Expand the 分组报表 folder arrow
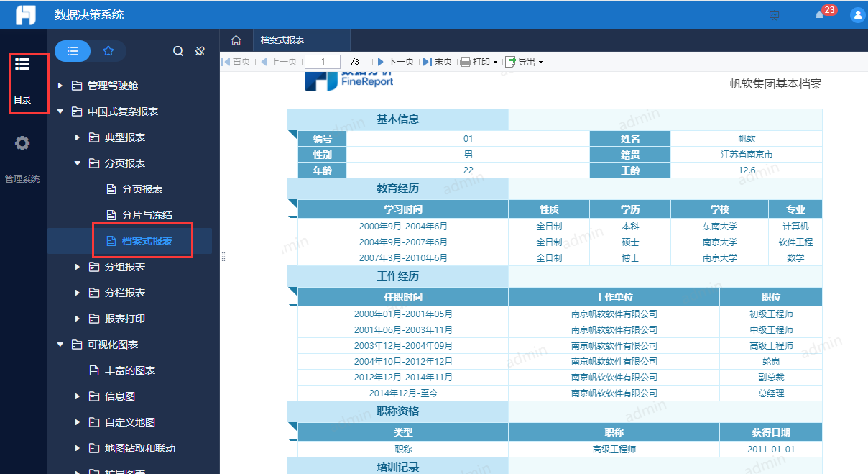 [x=78, y=267]
